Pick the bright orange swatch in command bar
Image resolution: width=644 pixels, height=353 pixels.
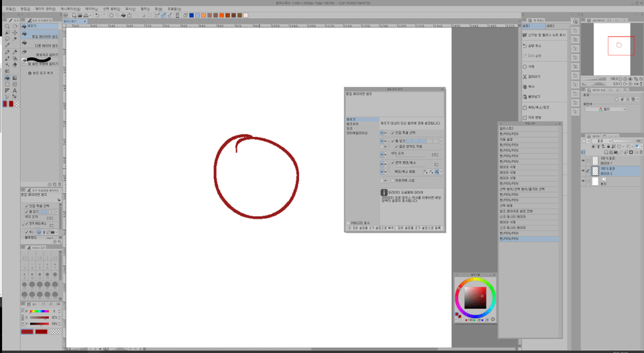[x=221, y=15]
